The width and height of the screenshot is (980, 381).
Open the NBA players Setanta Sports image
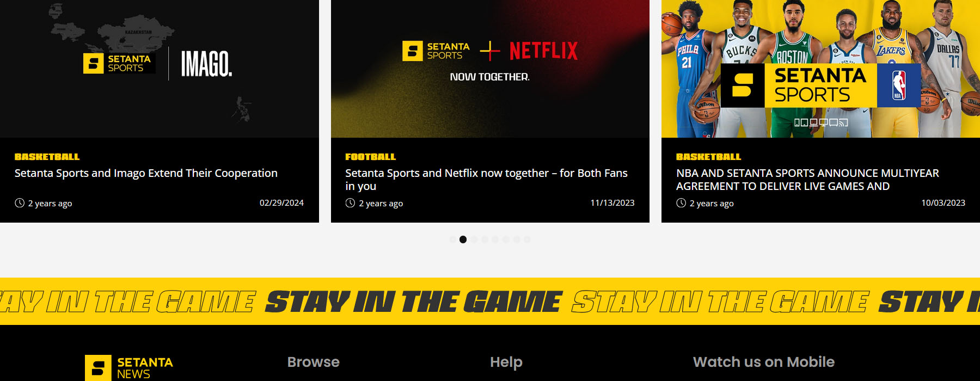coord(820,69)
